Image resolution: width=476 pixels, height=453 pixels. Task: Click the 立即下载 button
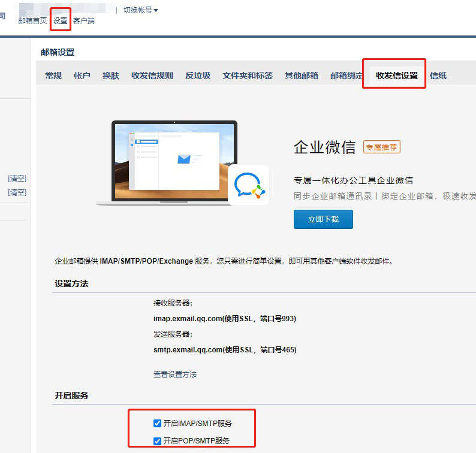pyautogui.click(x=323, y=219)
